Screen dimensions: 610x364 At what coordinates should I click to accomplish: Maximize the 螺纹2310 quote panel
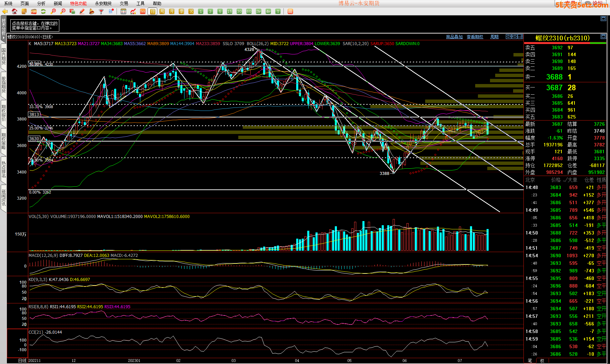[x=603, y=37]
